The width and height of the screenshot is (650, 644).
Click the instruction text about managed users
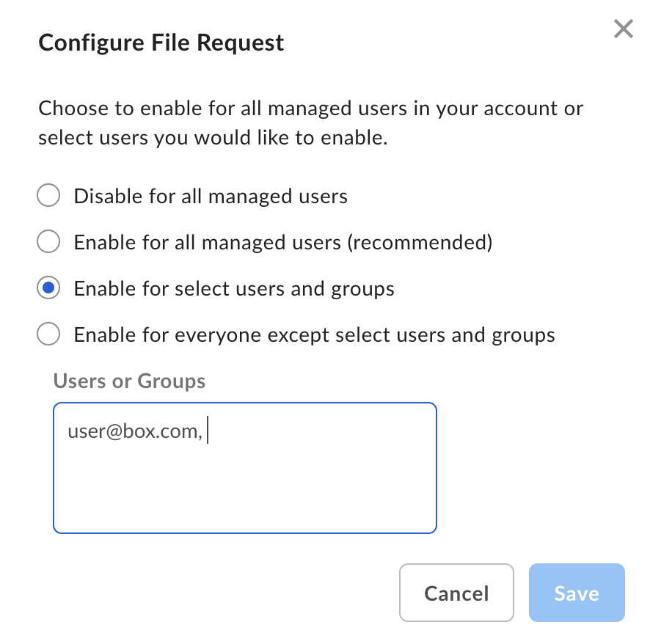pyautogui.click(x=310, y=122)
